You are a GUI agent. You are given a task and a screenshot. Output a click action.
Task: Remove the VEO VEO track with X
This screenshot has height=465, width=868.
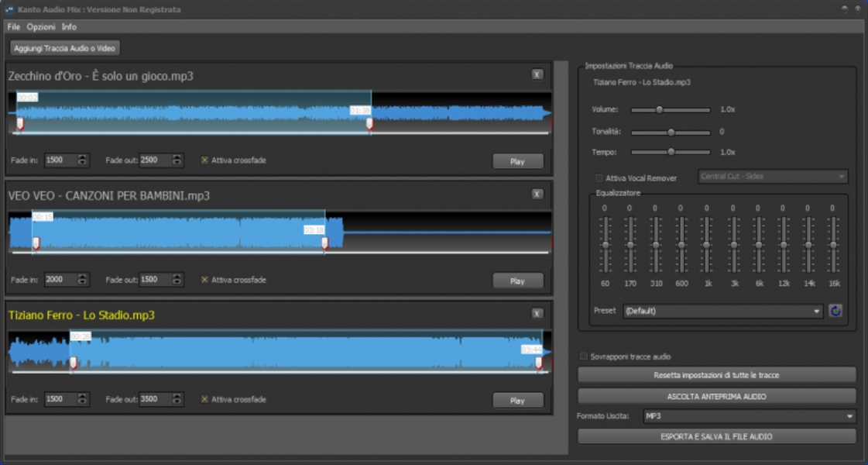pyautogui.click(x=537, y=194)
